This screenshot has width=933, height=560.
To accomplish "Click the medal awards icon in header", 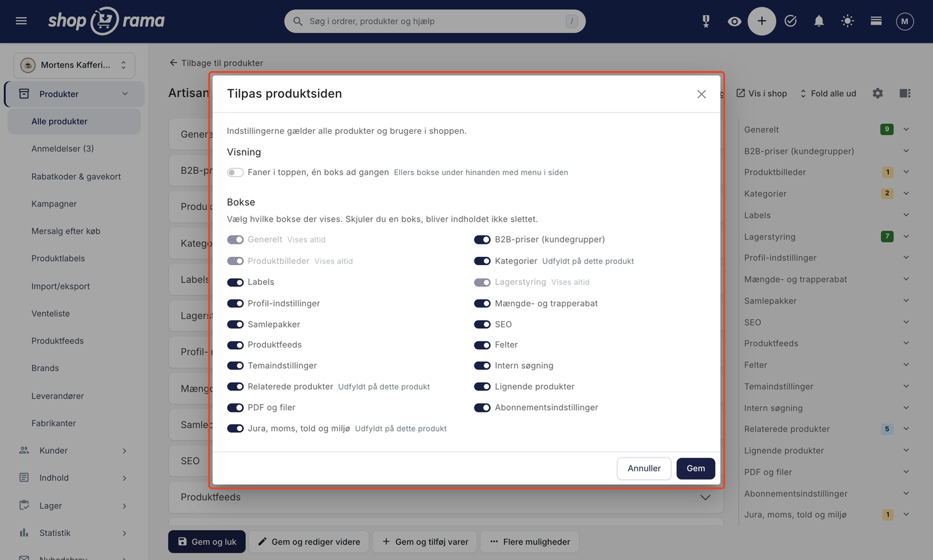I will [x=706, y=21].
